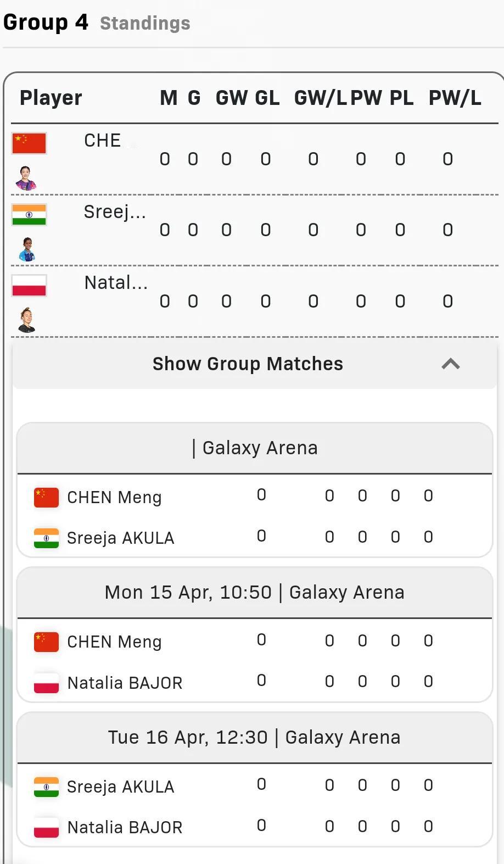This screenshot has width=504, height=864.
Task: Click Poland flag in standings table
Action: [x=29, y=286]
